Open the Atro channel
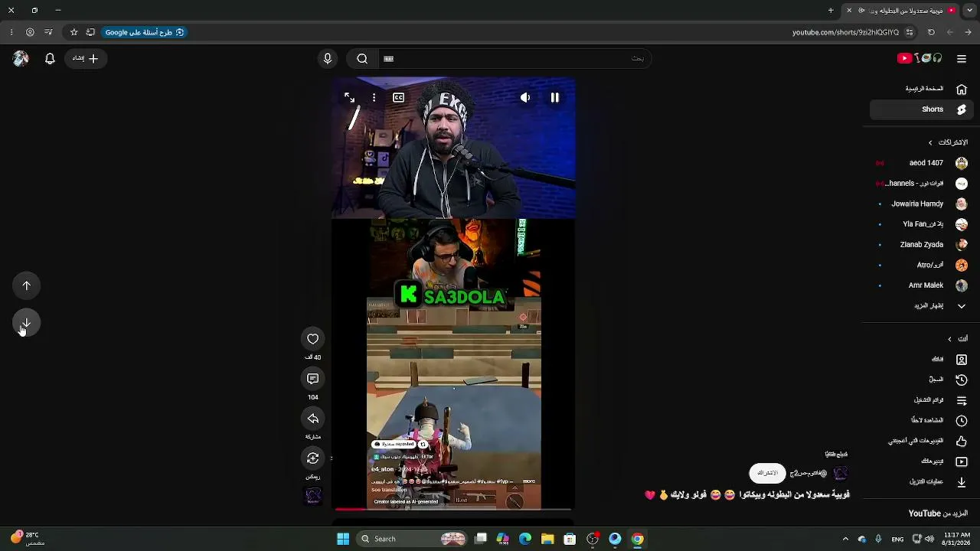 tap(922, 265)
